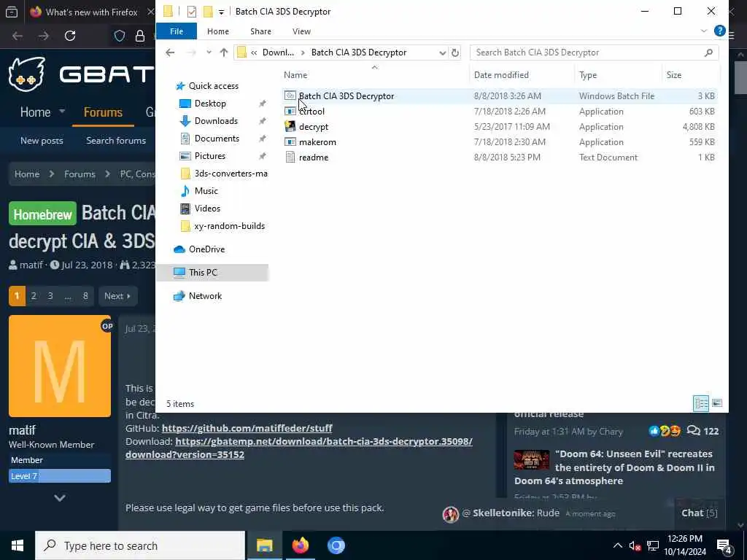Select the readme text document icon
This screenshot has height=560, width=747.
290,157
